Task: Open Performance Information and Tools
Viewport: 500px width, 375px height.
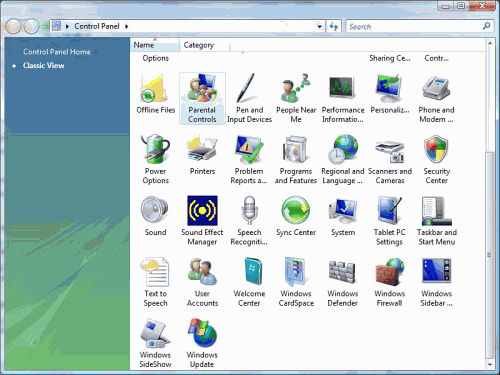Action: point(343,99)
